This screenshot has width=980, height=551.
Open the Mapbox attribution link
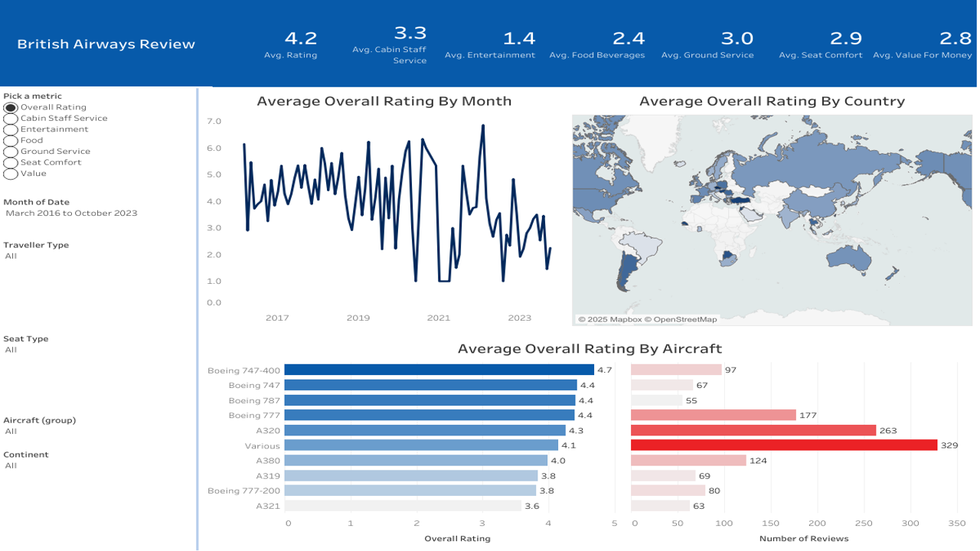tap(610, 320)
